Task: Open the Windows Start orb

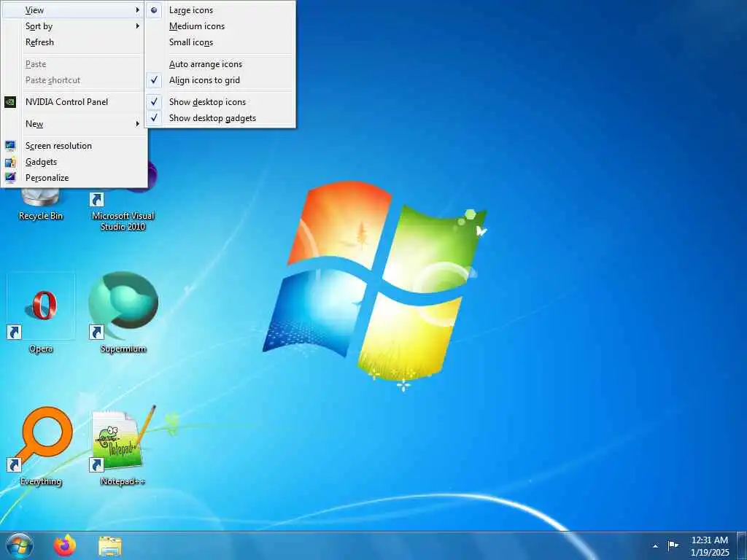Action: [x=20, y=545]
